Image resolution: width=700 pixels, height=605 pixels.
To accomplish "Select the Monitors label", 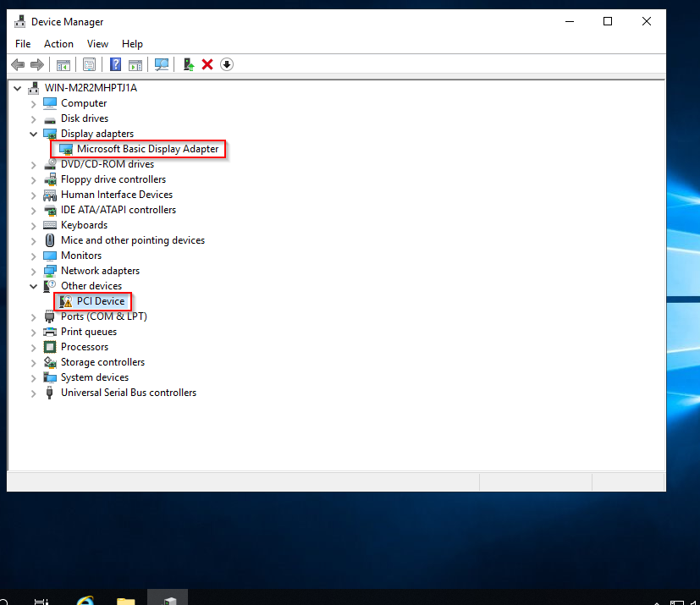I will tap(81, 256).
